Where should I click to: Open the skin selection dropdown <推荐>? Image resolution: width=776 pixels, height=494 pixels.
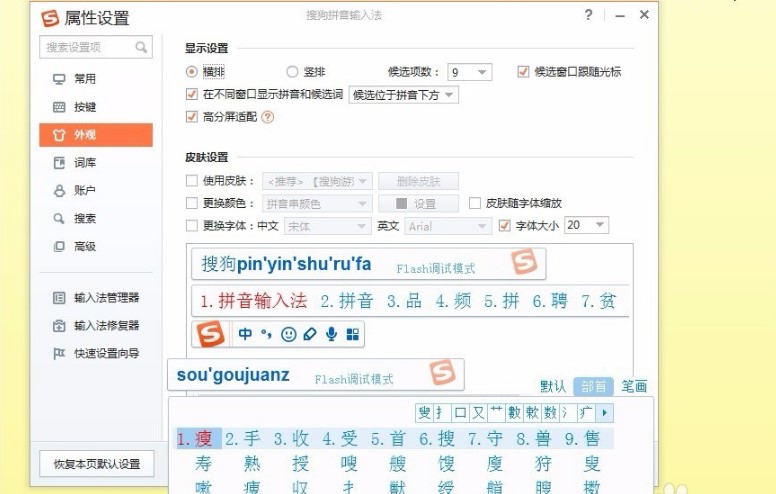pos(317,181)
